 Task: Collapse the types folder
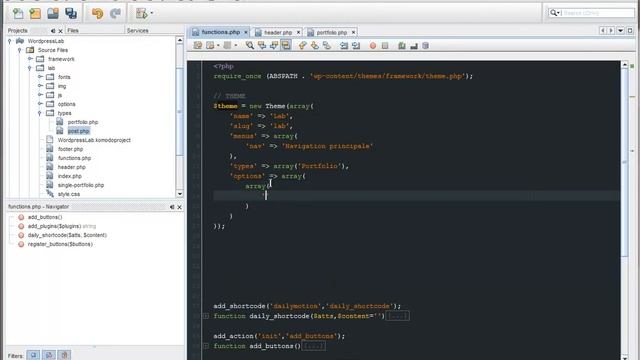pyautogui.click(x=40, y=113)
